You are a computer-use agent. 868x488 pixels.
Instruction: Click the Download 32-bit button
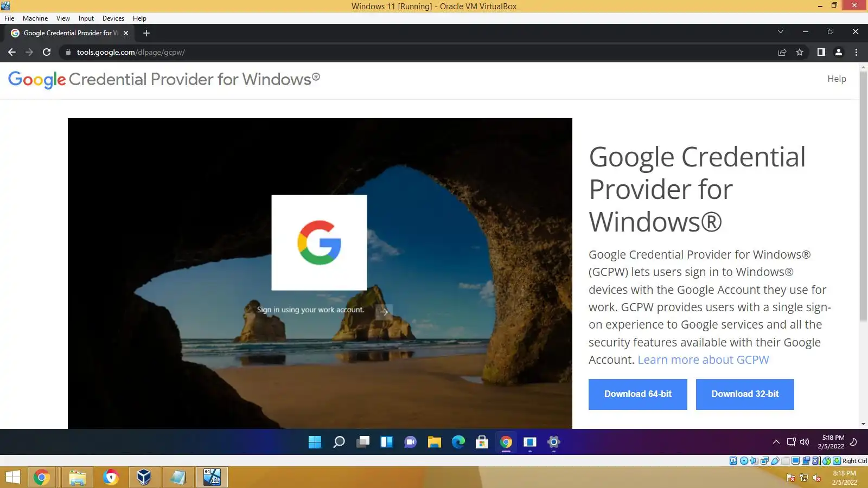click(745, 394)
